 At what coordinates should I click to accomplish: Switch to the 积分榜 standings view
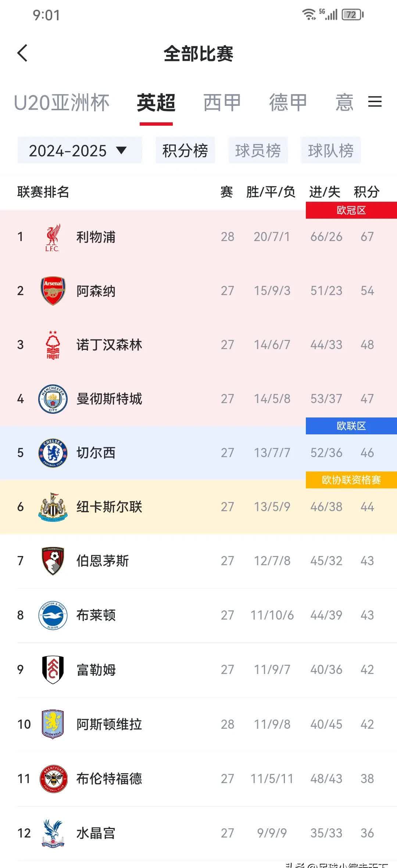point(185,150)
